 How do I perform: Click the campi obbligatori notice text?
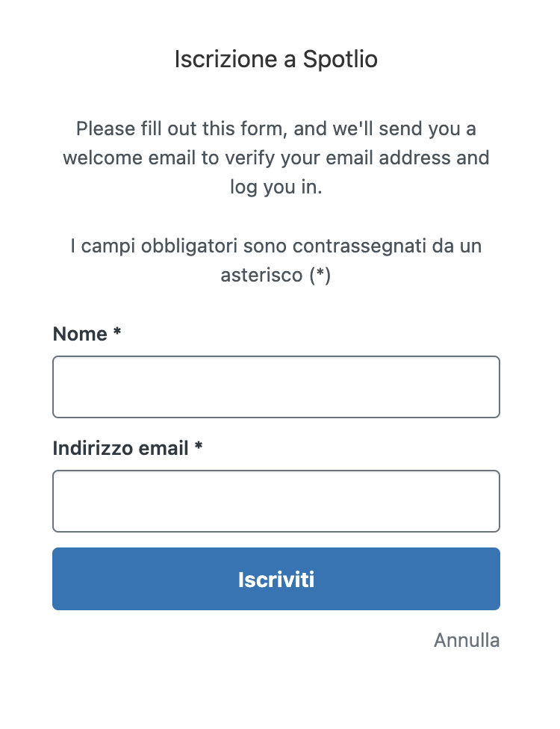pos(276,260)
